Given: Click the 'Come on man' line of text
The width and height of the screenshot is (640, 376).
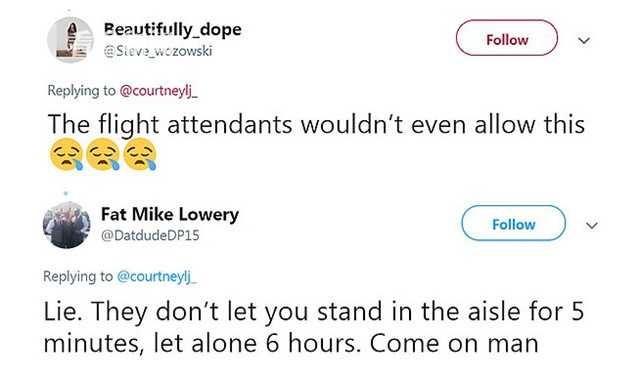Looking at the screenshot, I should point(454,343).
